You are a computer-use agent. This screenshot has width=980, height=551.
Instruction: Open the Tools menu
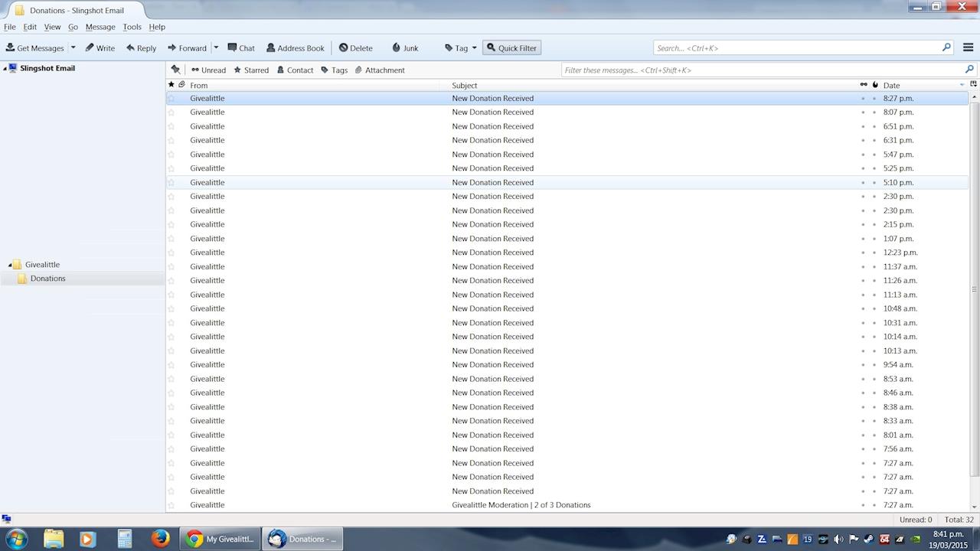coord(132,27)
